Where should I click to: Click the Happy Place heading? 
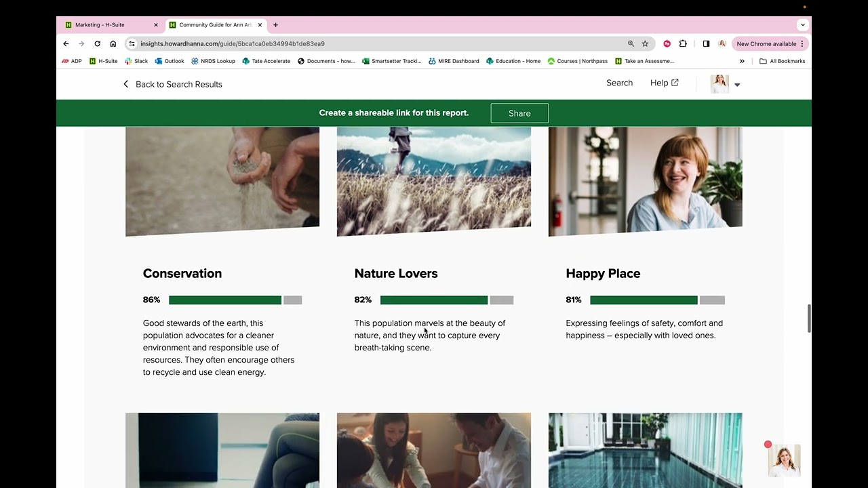pyautogui.click(x=603, y=273)
